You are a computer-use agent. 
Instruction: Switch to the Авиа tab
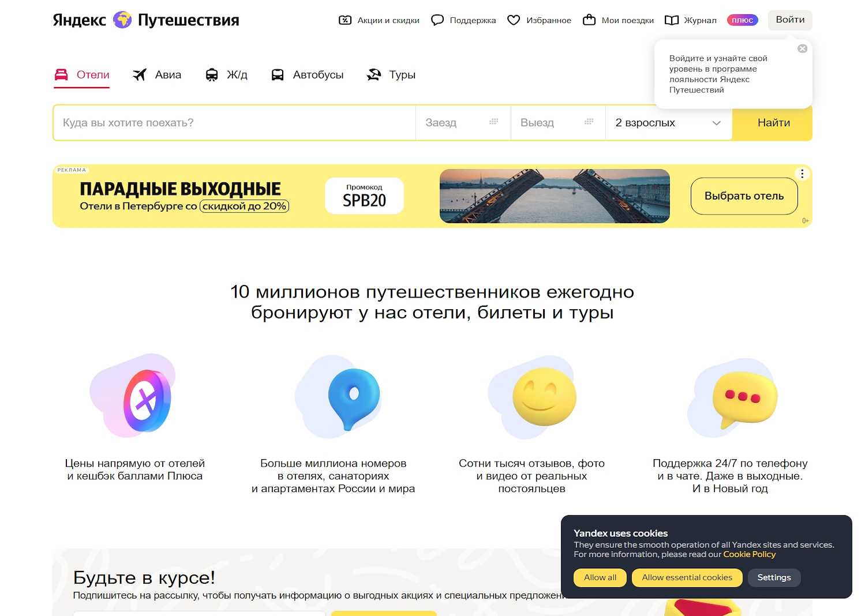(x=156, y=75)
